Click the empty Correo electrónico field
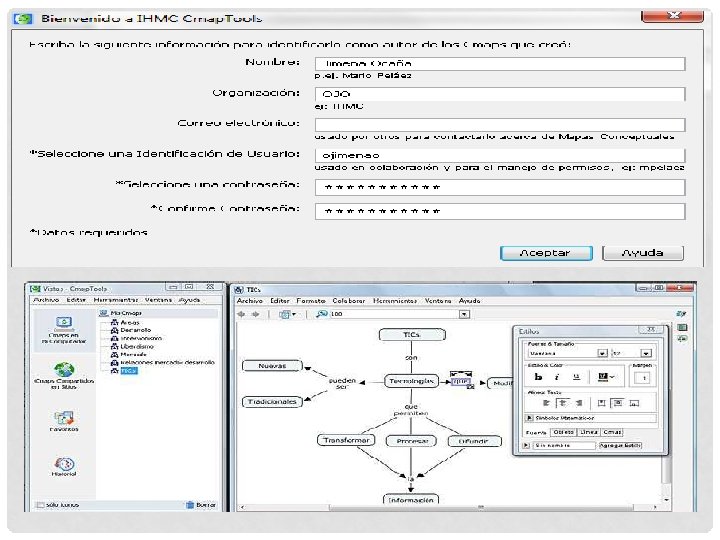The width and height of the screenshot is (720, 540). click(x=500, y=124)
